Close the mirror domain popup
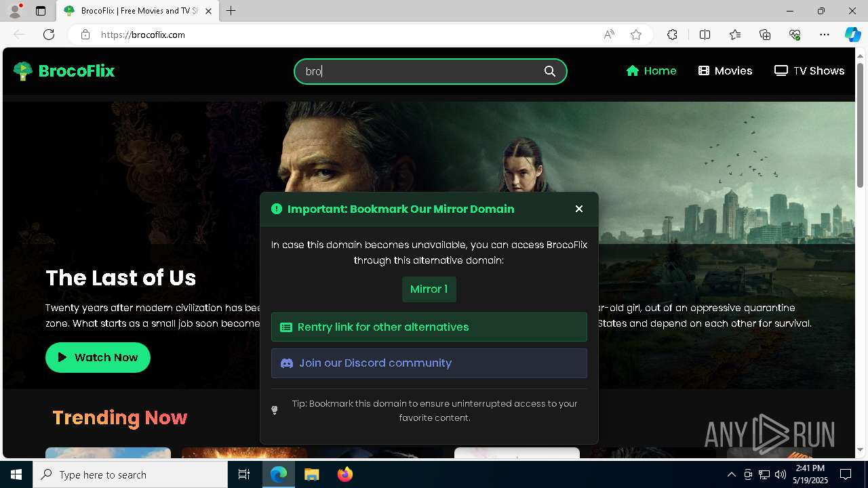This screenshot has width=868, height=488. pyautogui.click(x=579, y=209)
